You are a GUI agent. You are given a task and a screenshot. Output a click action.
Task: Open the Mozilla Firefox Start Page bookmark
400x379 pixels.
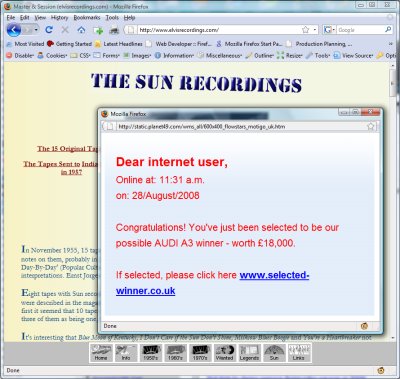pos(249,44)
